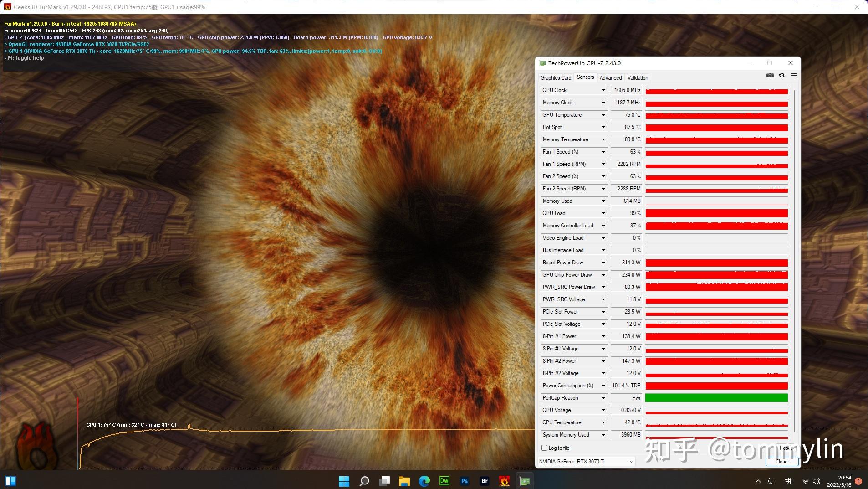Open the taskbar clock and date
The height and width of the screenshot is (489, 868).
839,481
